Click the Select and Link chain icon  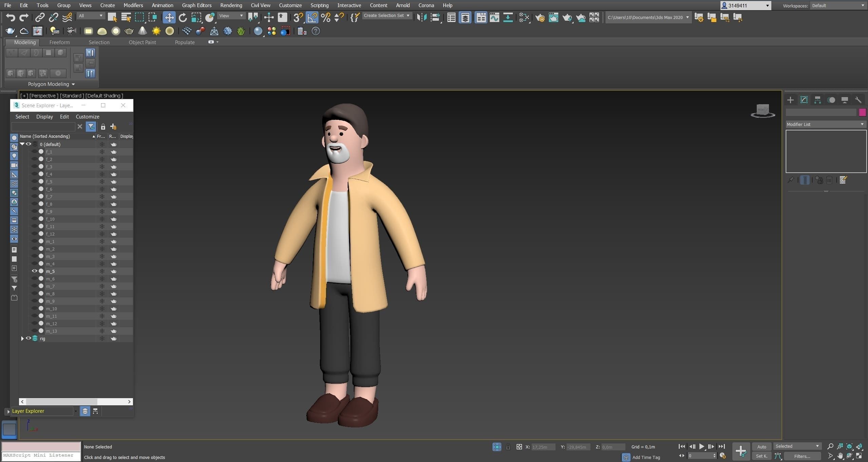[x=40, y=17]
